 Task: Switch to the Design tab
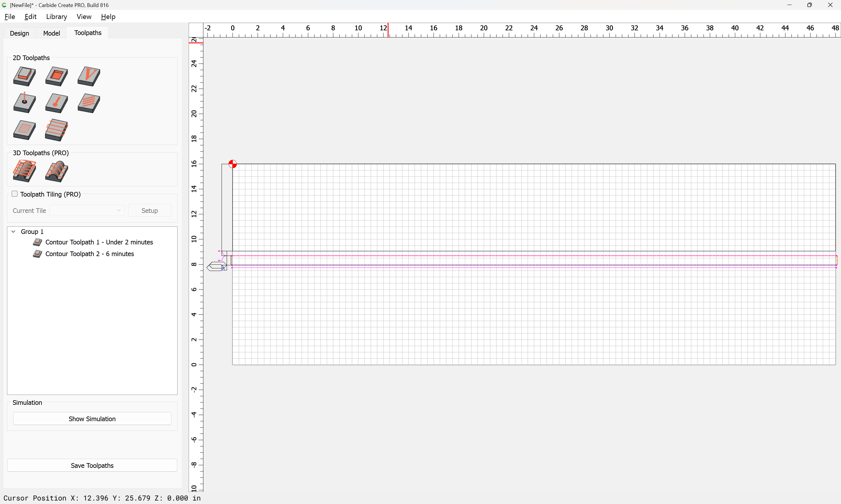19,33
